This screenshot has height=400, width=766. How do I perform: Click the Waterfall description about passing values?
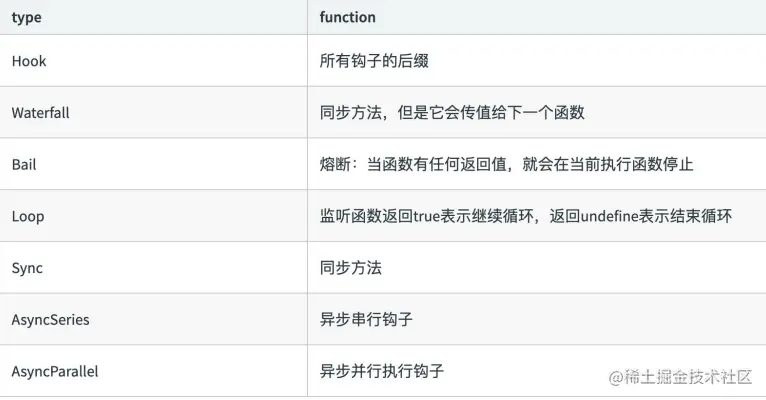[452, 113]
